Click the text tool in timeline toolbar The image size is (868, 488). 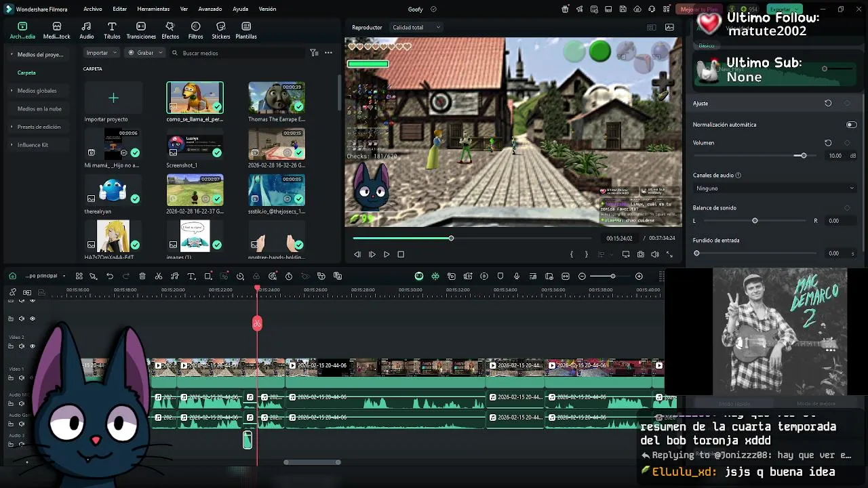click(x=191, y=276)
